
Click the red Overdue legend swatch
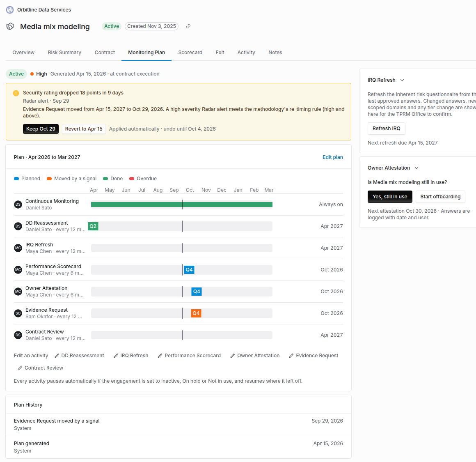coord(132,179)
